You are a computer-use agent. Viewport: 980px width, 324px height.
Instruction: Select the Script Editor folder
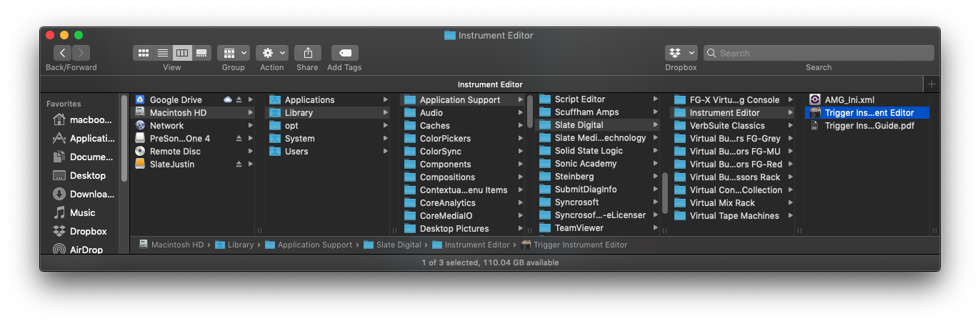(599, 99)
